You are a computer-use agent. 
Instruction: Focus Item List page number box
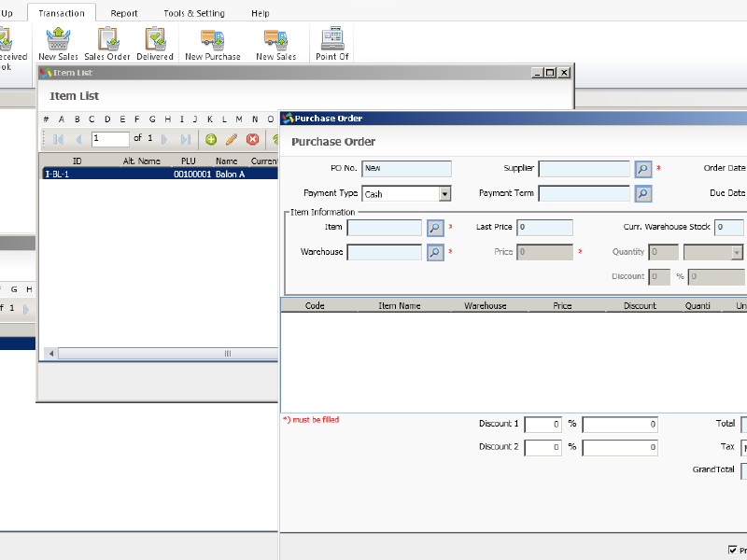point(110,139)
